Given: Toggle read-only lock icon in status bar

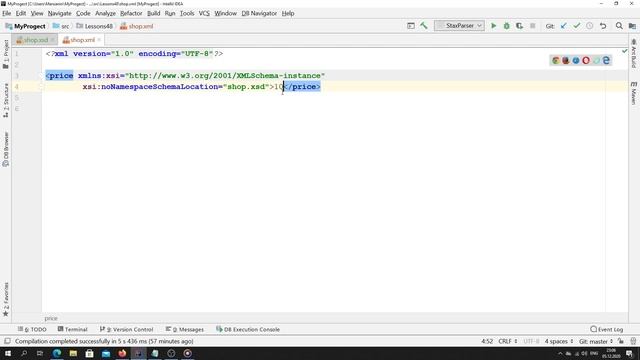Looking at the screenshot, I should click(621, 341).
